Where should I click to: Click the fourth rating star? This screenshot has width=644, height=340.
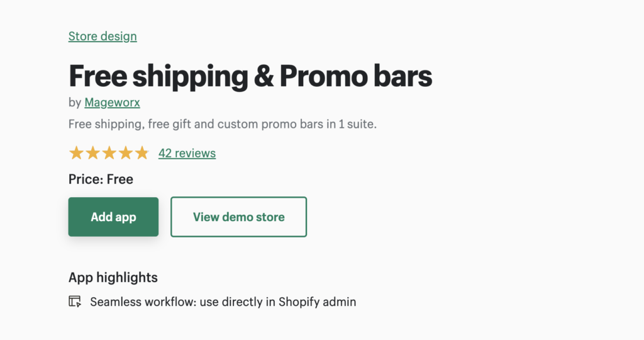126,153
